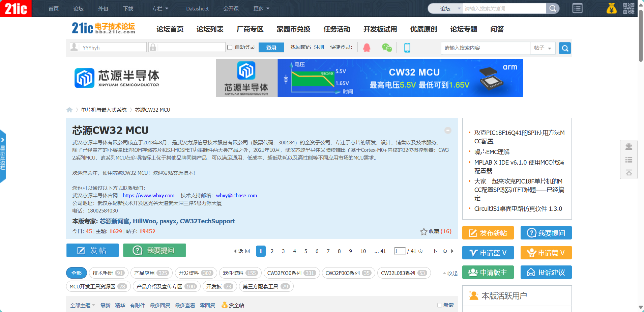The image size is (644, 312).
Task: Open 家园币兑换 in main navigation
Action: coord(293,29)
